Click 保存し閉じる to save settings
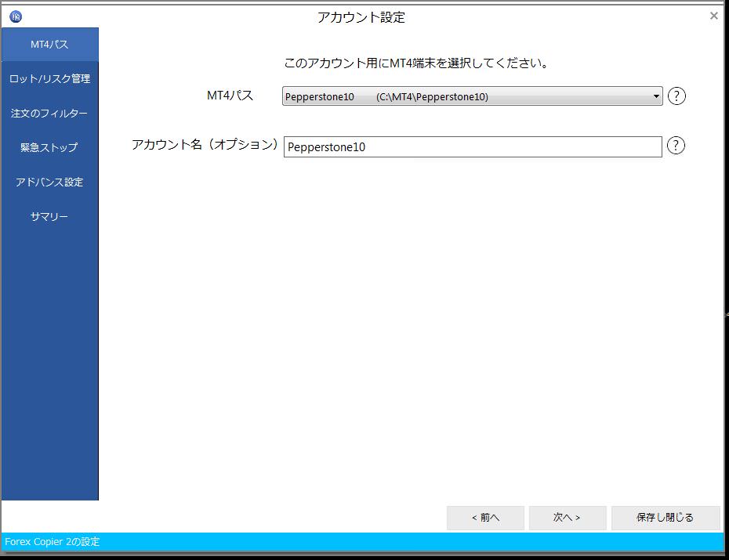Screen dimensions: 729x560 [x=666, y=518]
